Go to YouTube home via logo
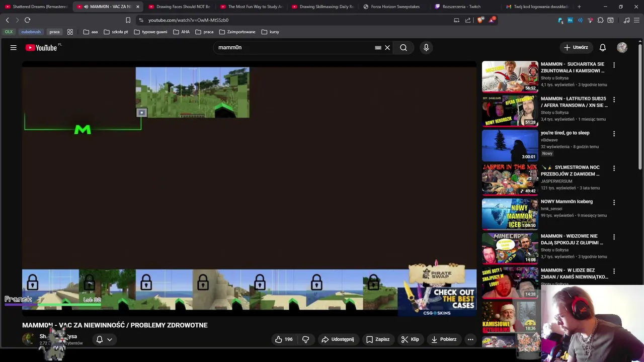The width and height of the screenshot is (644, 362). pos(41,47)
